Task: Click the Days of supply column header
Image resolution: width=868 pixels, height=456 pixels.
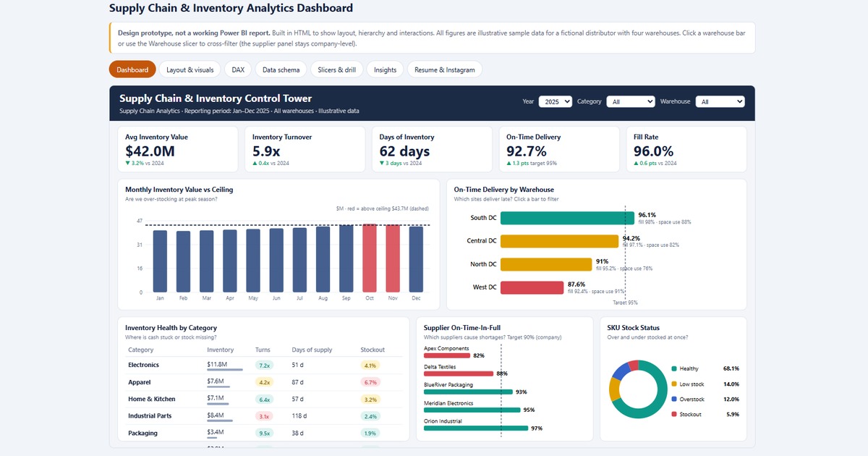Action: (x=312, y=350)
